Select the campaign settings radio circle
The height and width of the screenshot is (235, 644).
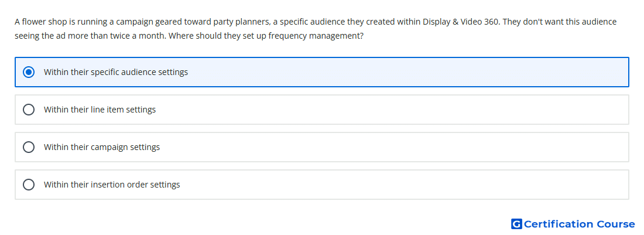(x=29, y=147)
